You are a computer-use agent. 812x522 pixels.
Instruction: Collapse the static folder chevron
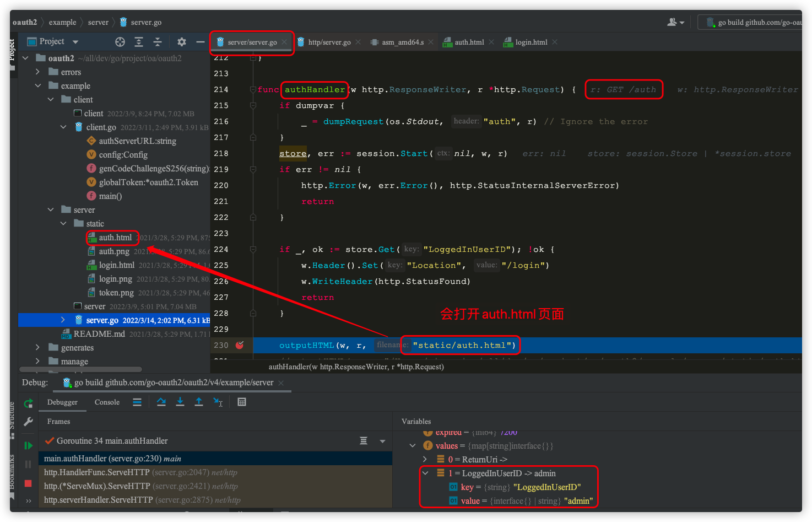(x=63, y=223)
